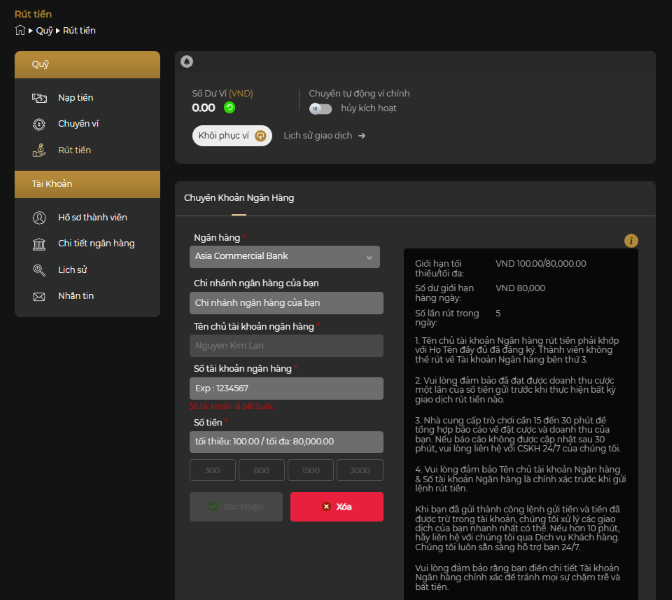
Task: Click the notification bell icon
Action: [187, 62]
